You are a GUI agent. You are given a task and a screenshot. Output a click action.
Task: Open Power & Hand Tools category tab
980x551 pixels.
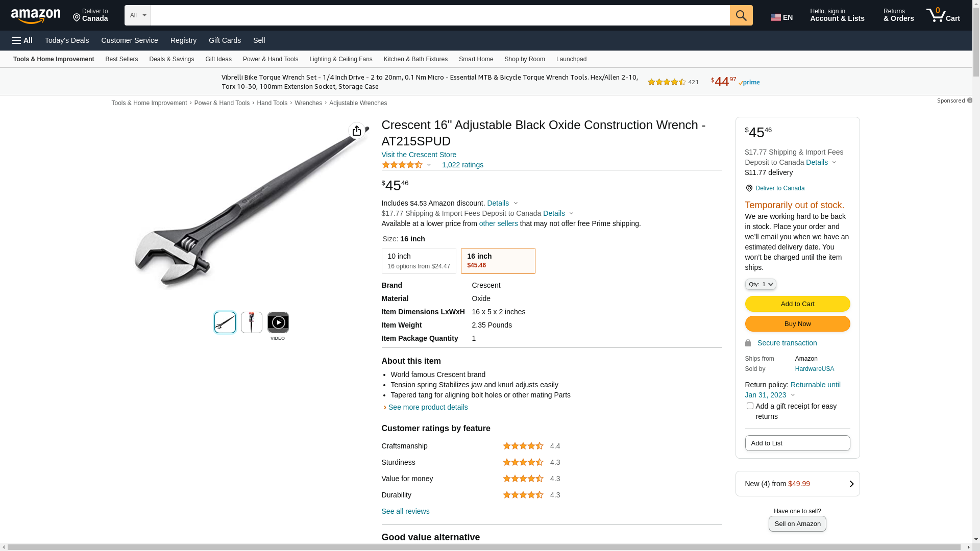click(x=270, y=59)
